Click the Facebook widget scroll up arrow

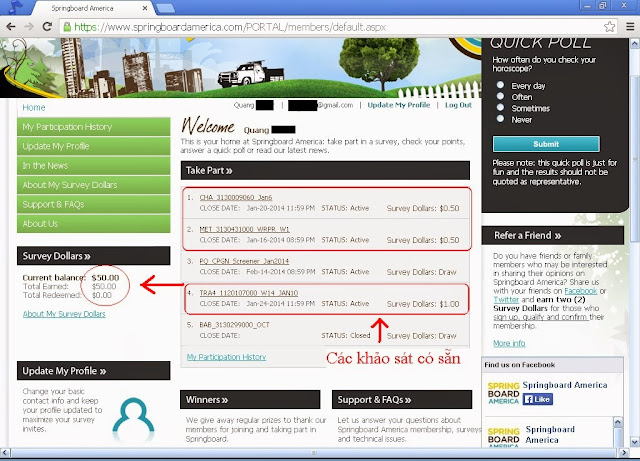[x=618, y=422]
